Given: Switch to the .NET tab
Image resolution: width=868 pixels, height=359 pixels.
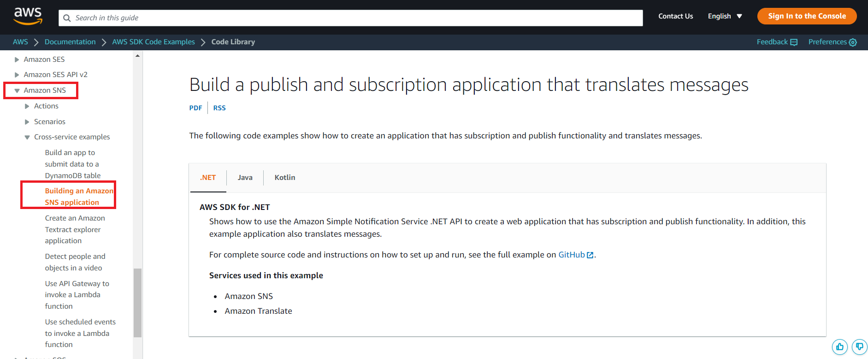Looking at the screenshot, I should (208, 178).
